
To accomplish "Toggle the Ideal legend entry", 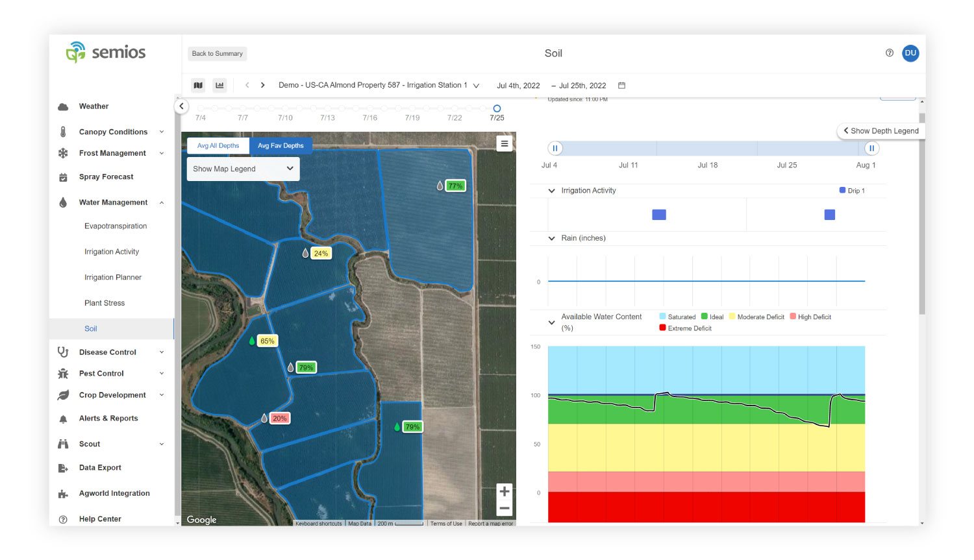I will (712, 317).
